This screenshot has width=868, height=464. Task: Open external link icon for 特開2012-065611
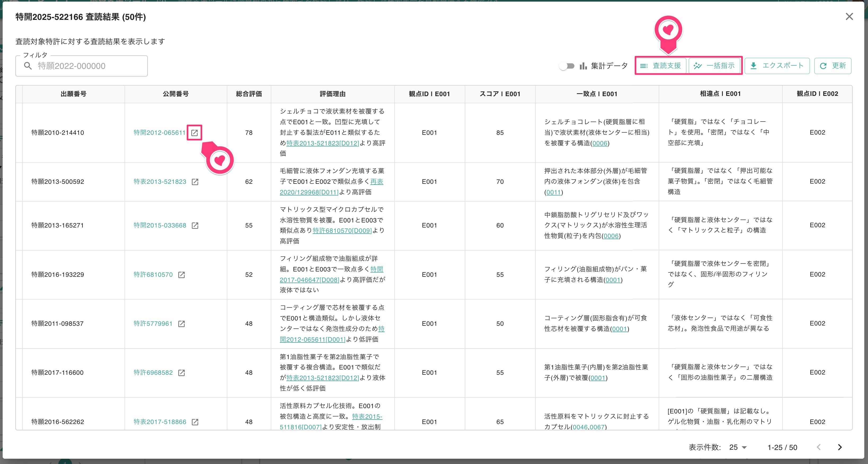(x=194, y=133)
